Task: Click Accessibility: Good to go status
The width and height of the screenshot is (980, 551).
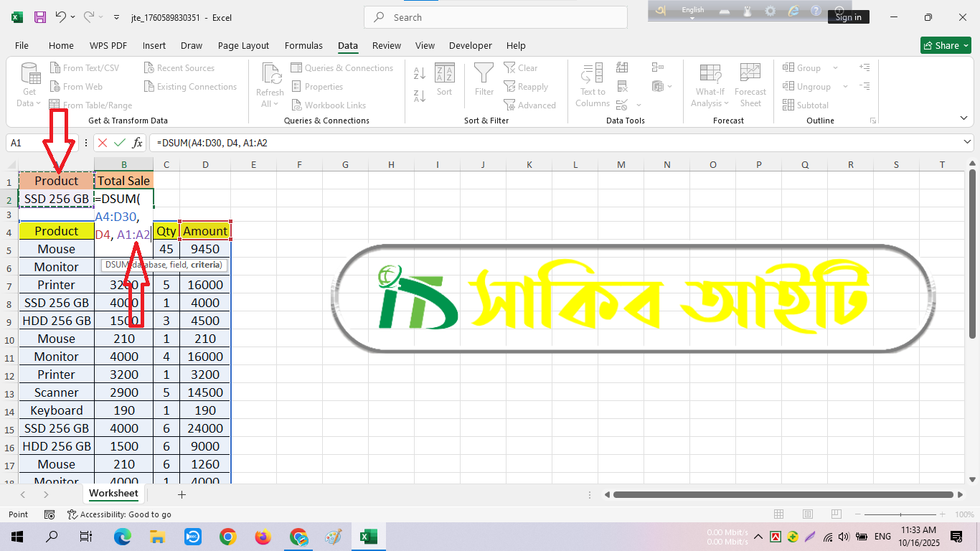Action: (119, 514)
